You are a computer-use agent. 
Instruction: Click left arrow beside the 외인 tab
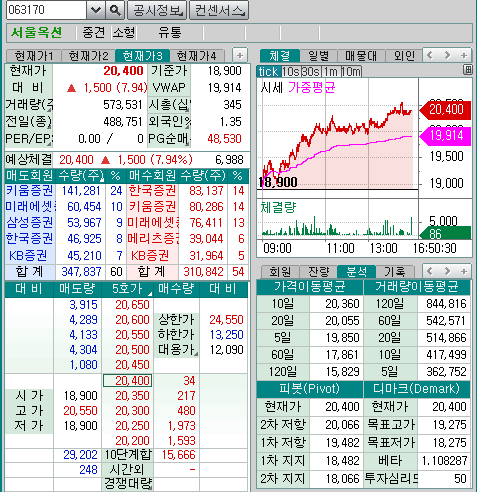point(430,55)
